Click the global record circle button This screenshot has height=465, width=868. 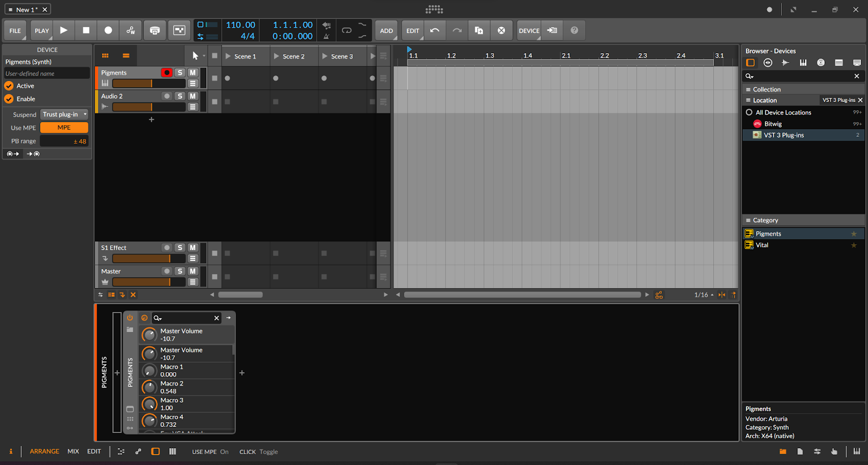(108, 30)
